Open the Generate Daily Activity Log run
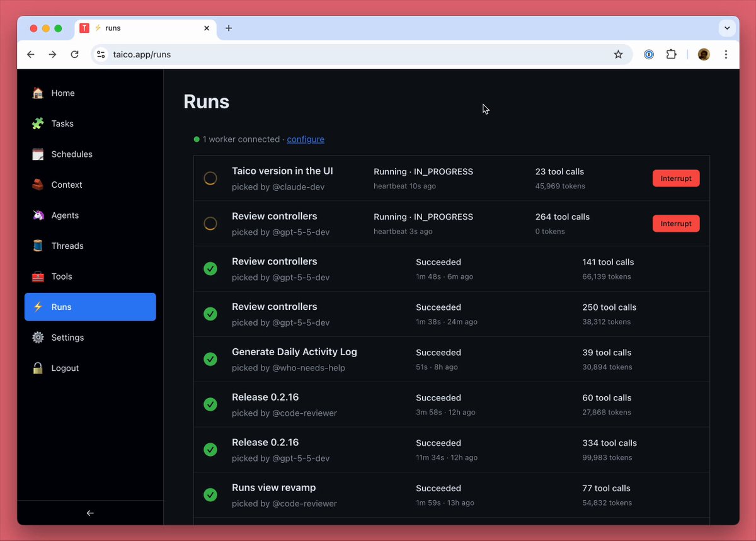This screenshot has width=756, height=541. tap(451, 359)
